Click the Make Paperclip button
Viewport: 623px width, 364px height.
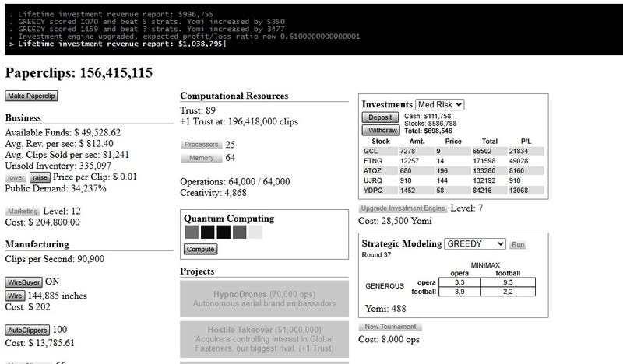click(31, 96)
